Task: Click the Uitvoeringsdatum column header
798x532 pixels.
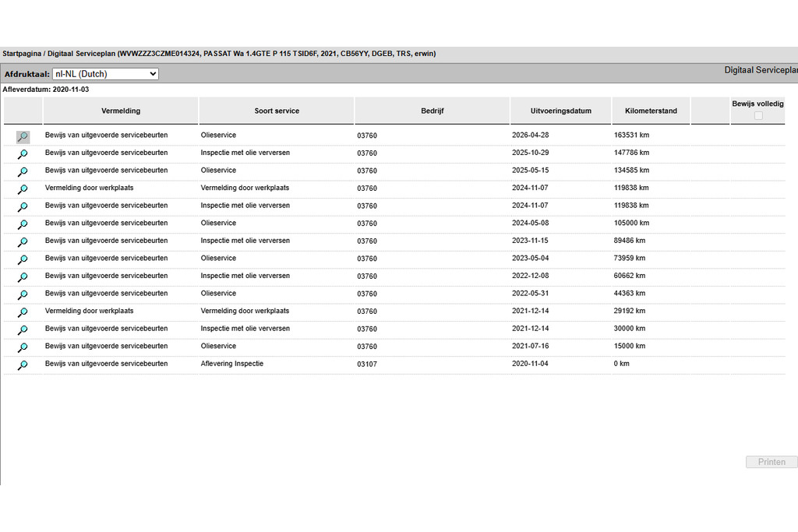Action: point(561,111)
